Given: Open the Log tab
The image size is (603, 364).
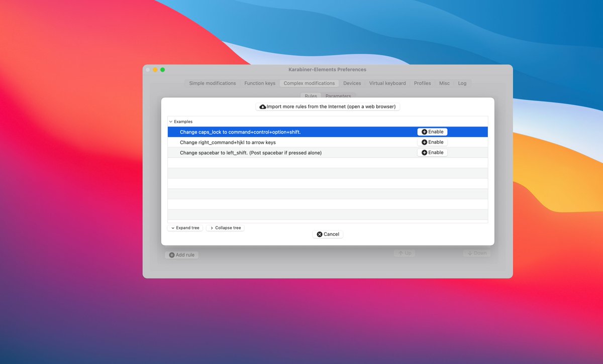Looking at the screenshot, I should tap(462, 83).
